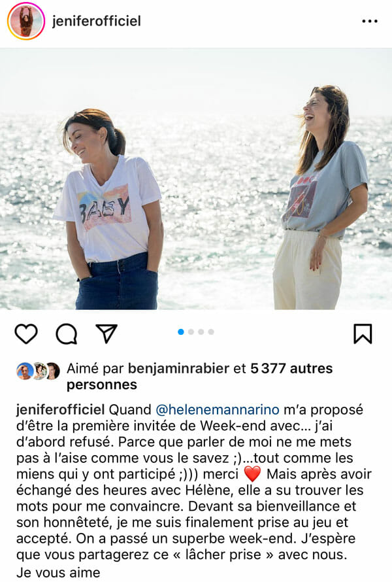Open the three-dot post options menu
The width and height of the screenshot is (392, 582).
point(369,21)
